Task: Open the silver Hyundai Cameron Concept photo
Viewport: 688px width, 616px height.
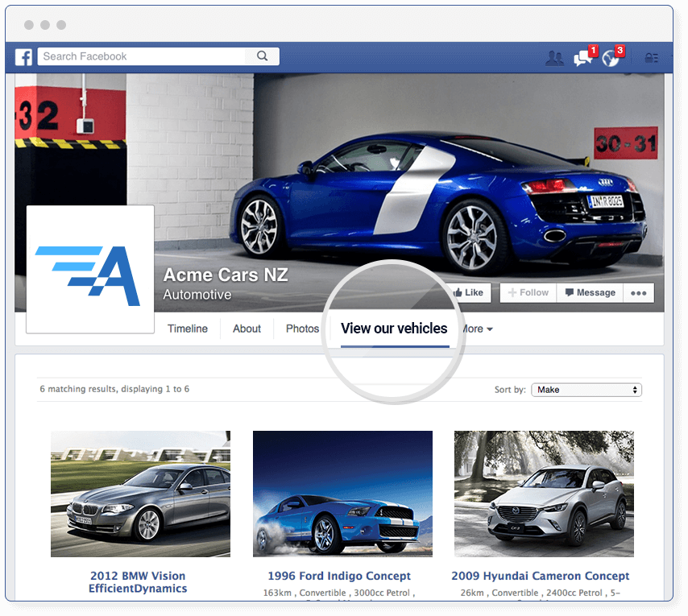Action: 544,494
